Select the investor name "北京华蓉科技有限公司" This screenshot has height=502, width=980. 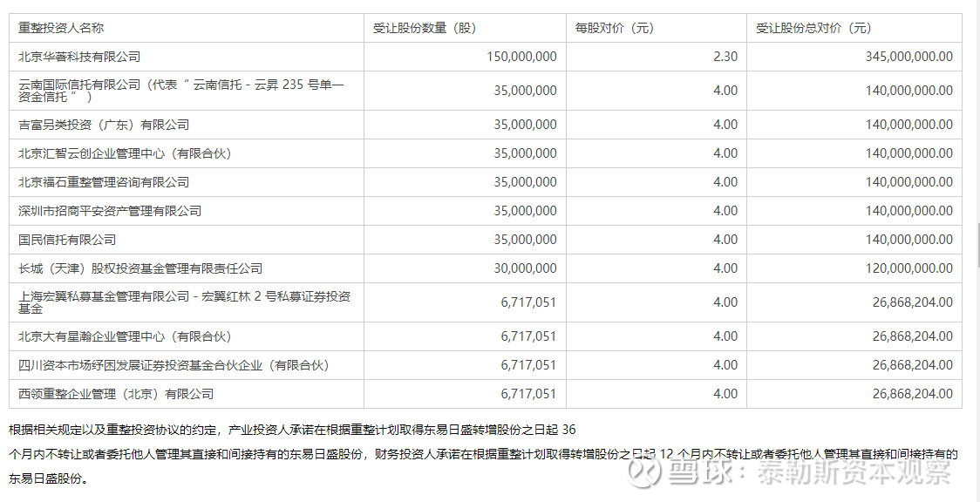(79, 57)
